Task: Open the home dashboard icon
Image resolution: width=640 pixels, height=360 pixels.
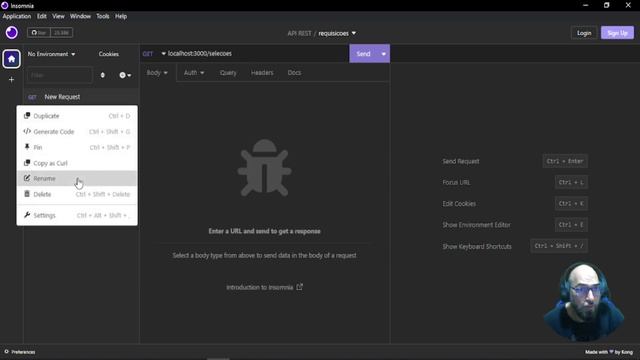Action: (11, 59)
